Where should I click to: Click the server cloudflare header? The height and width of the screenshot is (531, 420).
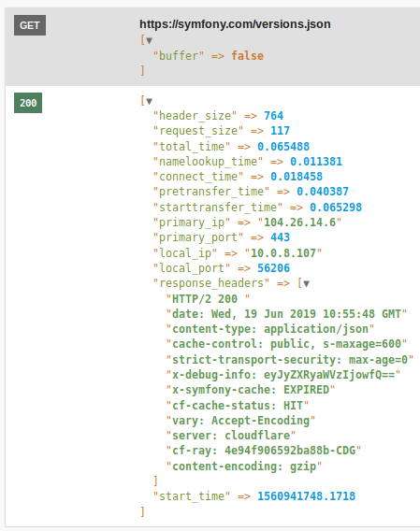[231, 435]
